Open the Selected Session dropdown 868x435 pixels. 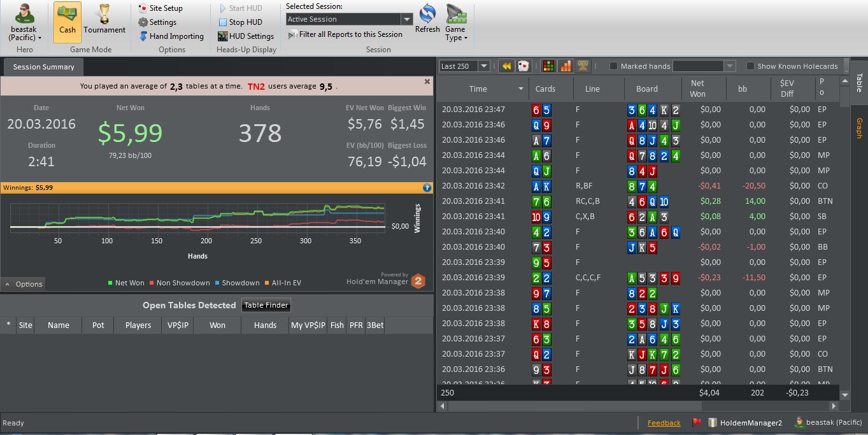tap(350, 19)
